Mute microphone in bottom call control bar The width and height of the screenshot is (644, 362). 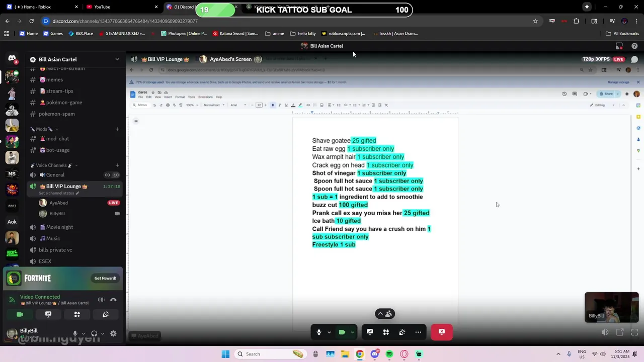[318, 332]
